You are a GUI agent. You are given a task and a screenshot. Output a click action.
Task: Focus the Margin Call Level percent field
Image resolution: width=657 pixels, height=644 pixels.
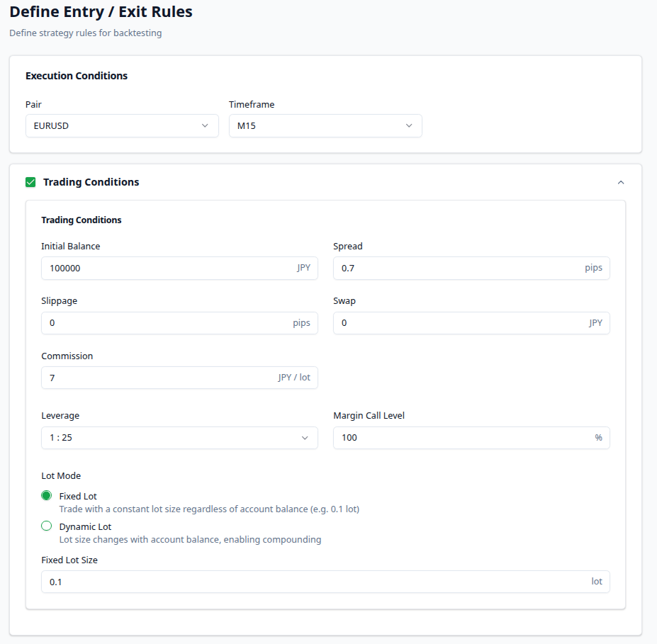[464, 438]
